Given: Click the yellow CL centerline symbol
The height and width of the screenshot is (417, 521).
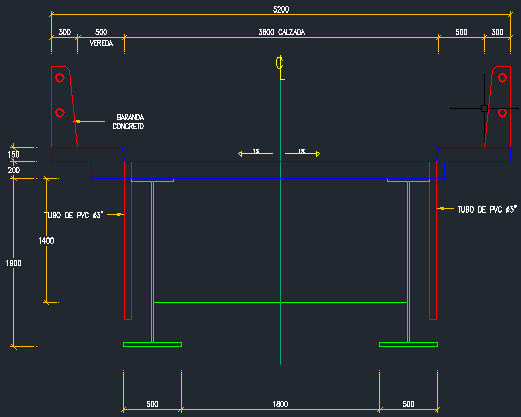Looking at the screenshot, I should click(280, 68).
